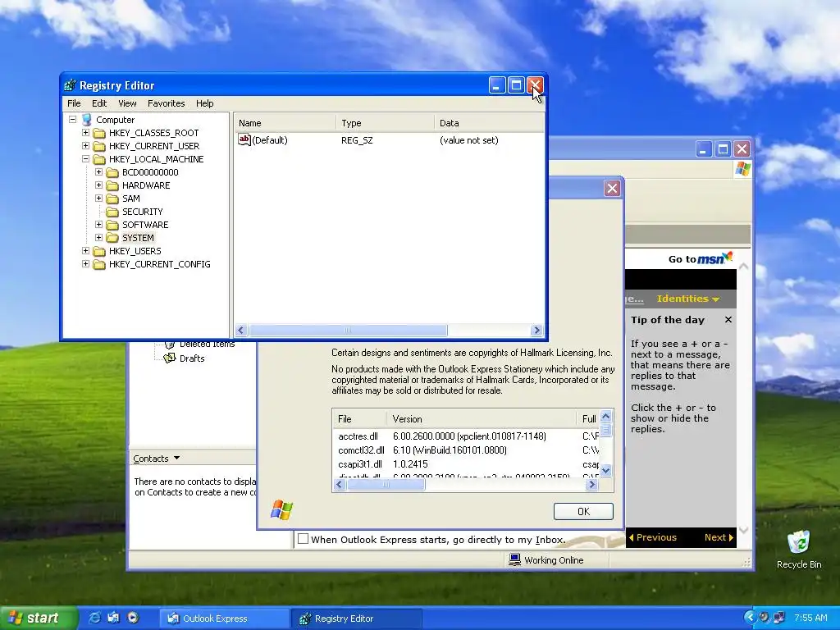
Task: Collapse the HKEY_LOCAL_MACHINE key
Action: (85, 158)
